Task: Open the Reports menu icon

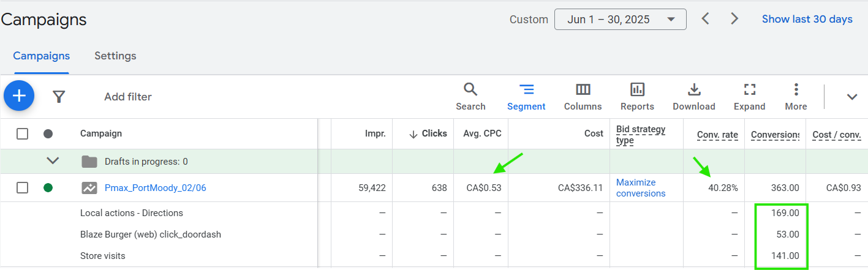Action: 638,97
